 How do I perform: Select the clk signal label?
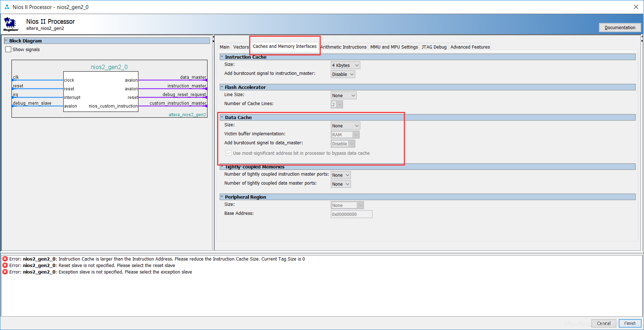pyautogui.click(x=16, y=77)
